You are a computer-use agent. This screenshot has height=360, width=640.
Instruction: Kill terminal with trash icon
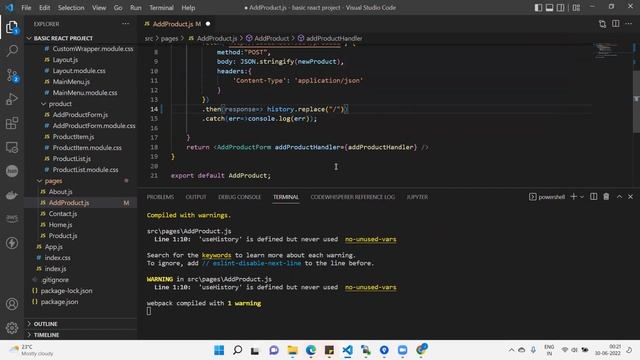606,197
